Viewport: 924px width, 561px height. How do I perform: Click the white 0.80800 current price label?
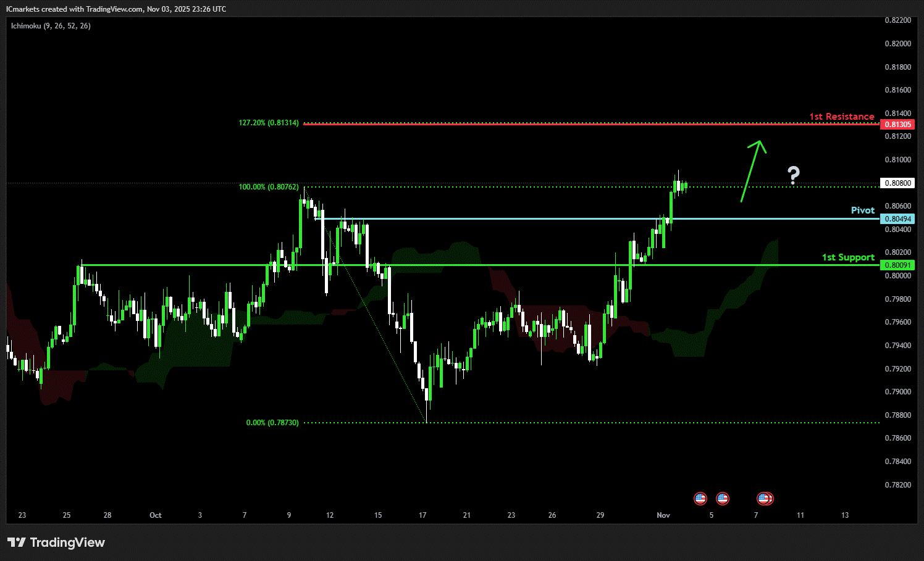pos(897,183)
